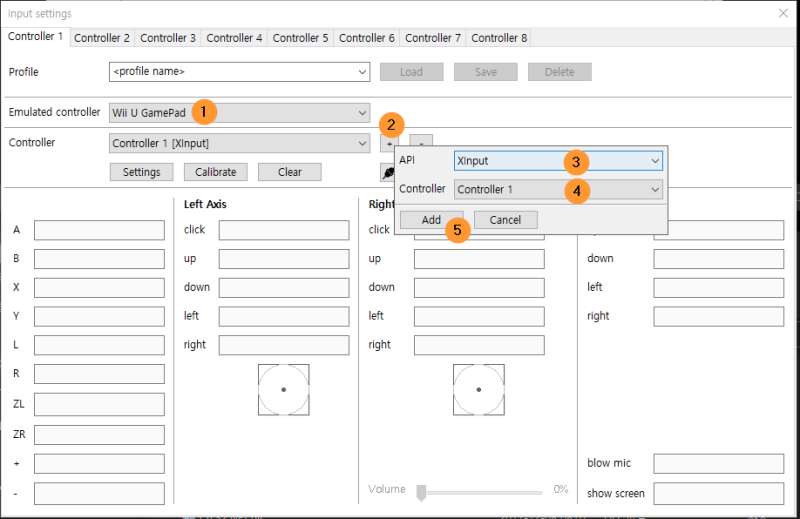
Task: Select the X button mapping field
Action: [x=99, y=287]
